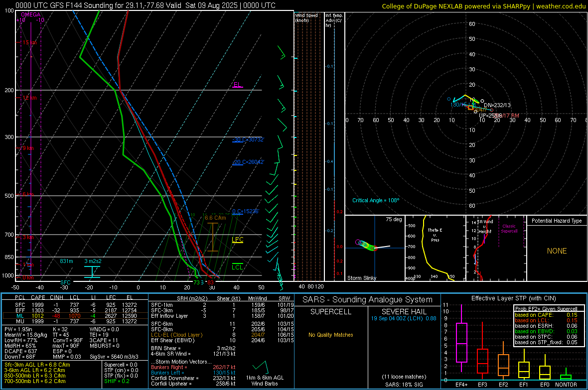Click the '-30 C=30732' height label
Image resolution: width=588 pixels, height=390 pixels.
[248, 139]
